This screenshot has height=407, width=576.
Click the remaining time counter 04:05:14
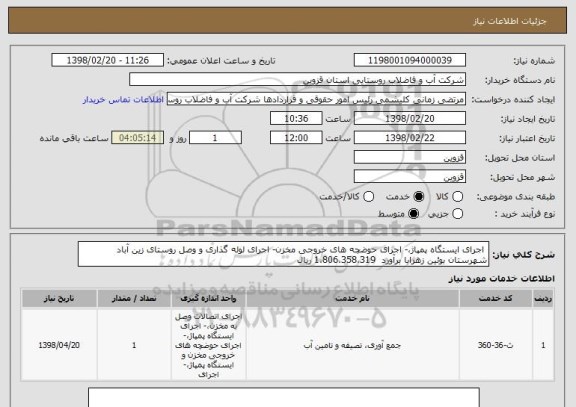pos(137,138)
